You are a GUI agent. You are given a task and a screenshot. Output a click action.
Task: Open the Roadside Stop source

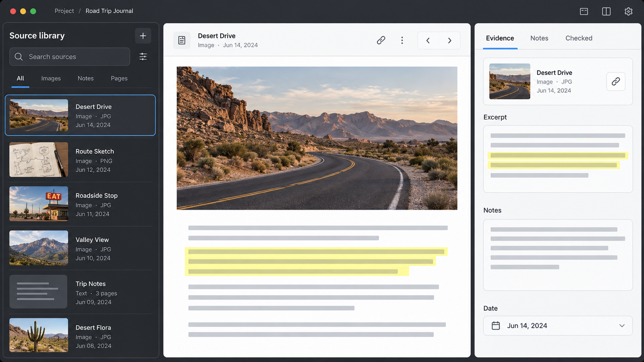click(x=80, y=204)
